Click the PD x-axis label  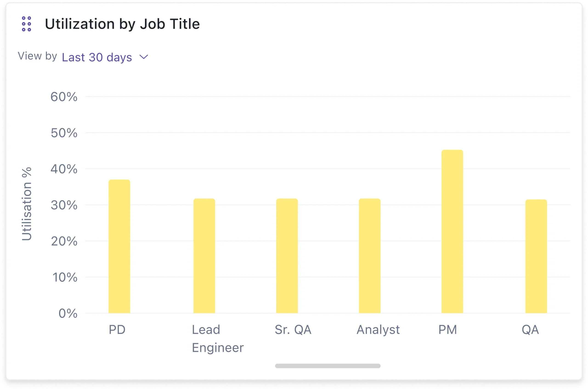tap(117, 330)
